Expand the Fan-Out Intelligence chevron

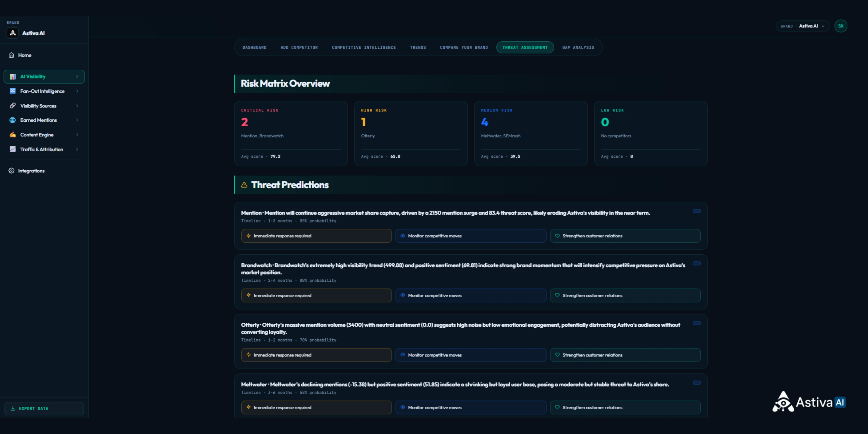[x=77, y=91]
